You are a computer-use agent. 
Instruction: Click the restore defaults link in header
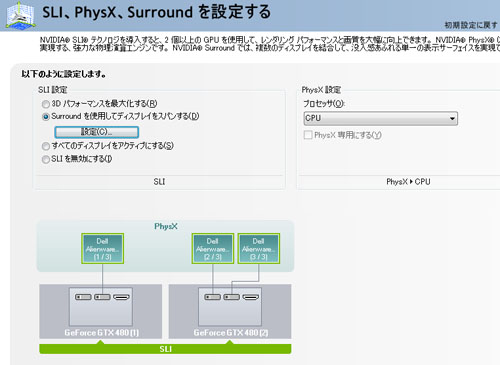[471, 25]
